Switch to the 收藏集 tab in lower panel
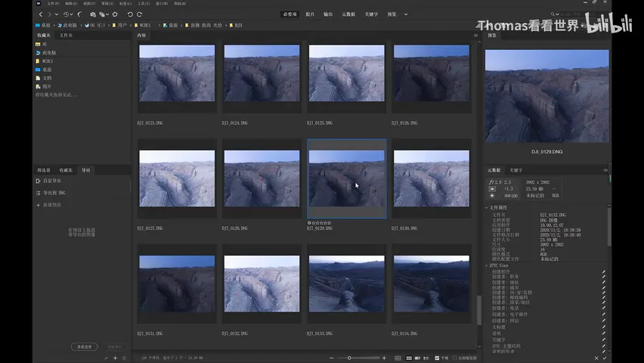This screenshot has height=363, width=644. click(66, 170)
